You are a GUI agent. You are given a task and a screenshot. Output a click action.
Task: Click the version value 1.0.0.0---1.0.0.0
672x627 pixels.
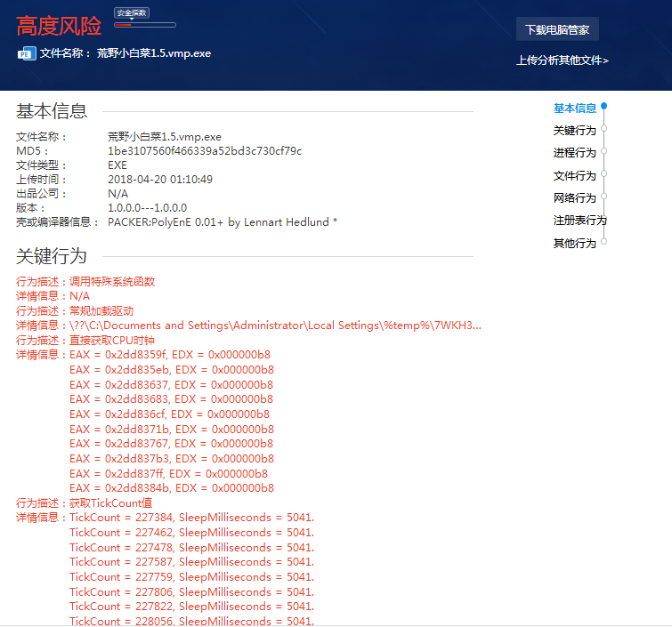tap(147, 208)
